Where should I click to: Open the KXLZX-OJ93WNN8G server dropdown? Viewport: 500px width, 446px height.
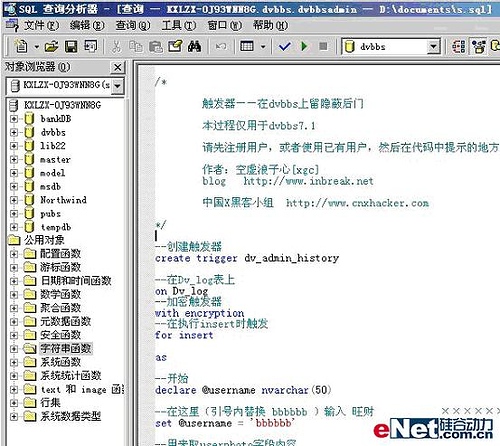click(x=117, y=86)
